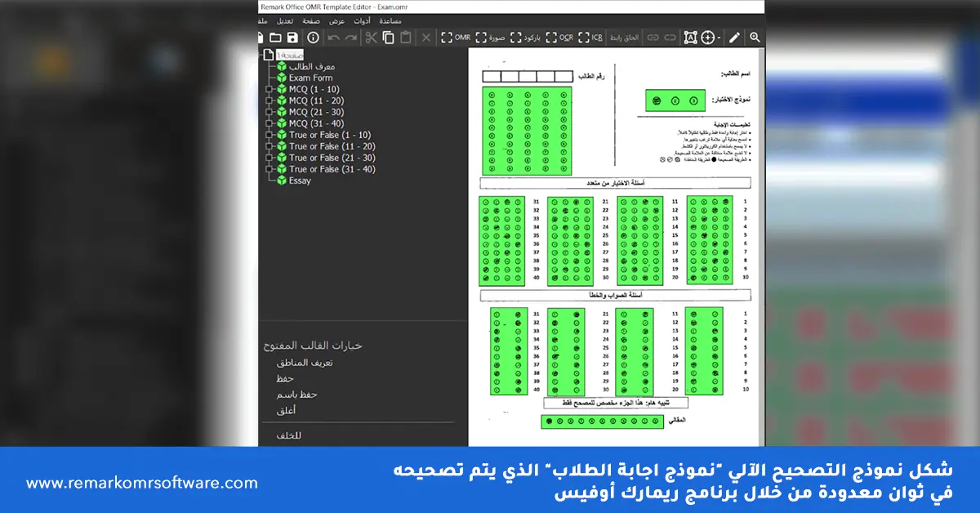Click the Copy icon in the toolbar
The image size is (980, 513).
pyautogui.click(x=388, y=37)
